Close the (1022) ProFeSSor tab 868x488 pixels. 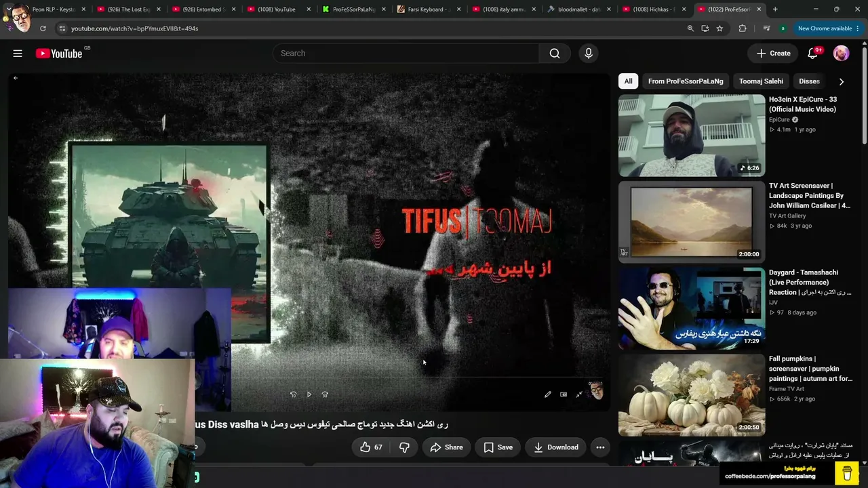[x=759, y=9]
